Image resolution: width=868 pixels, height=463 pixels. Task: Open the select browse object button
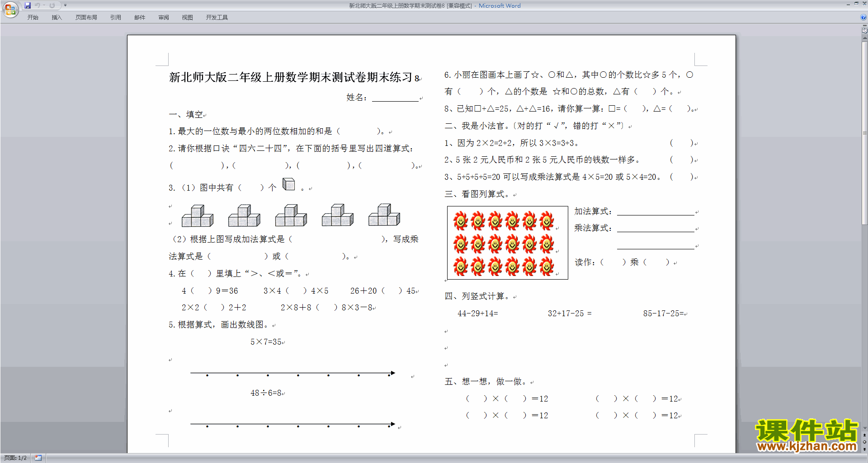(x=864, y=442)
